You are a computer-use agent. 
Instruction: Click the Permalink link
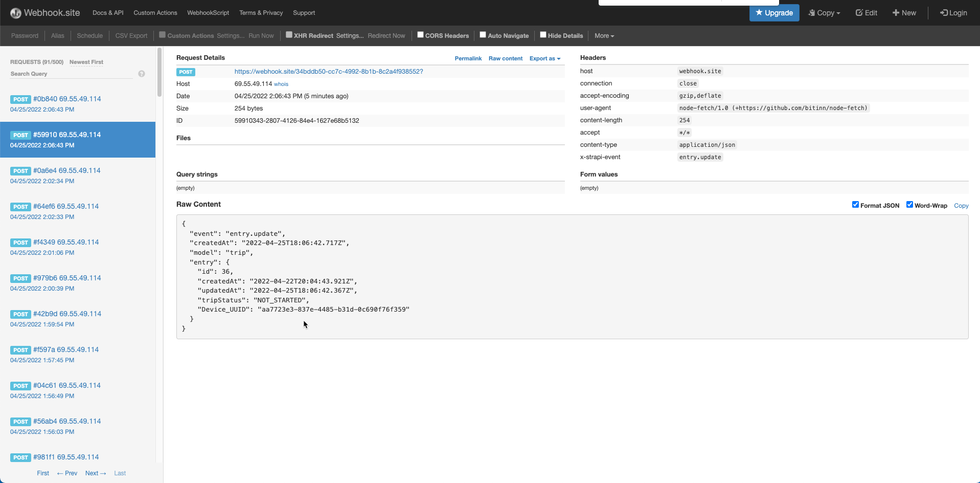468,58
